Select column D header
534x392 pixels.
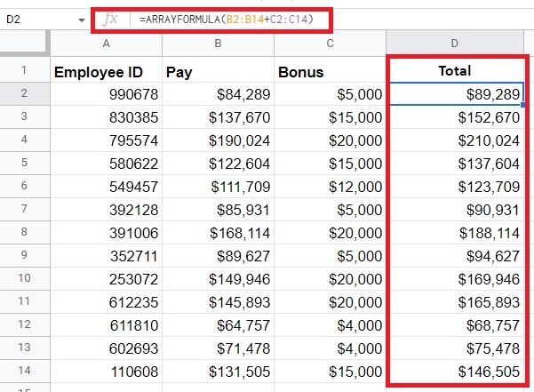455,44
